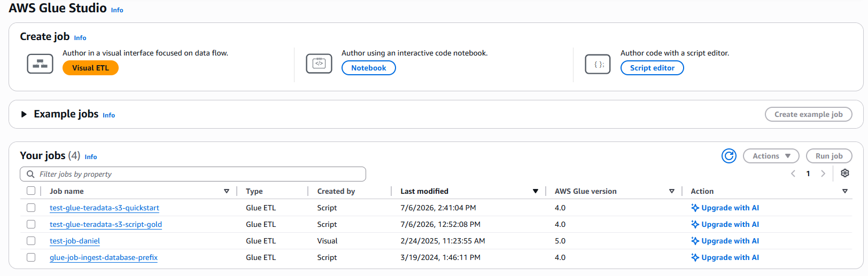868x276 pixels.
Task: Expand the Example jobs section
Action: [24, 114]
